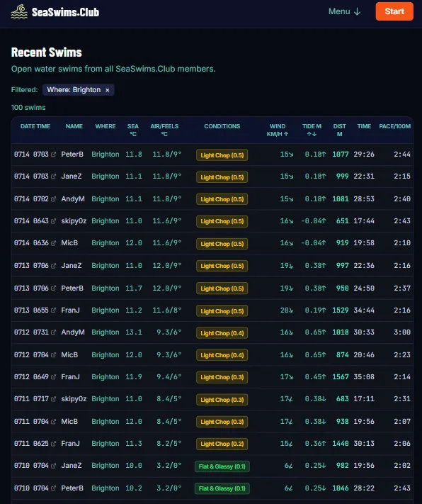The image size is (422, 504).
Task: Open external link icon for JaneZ 0714 swim
Action: click(53, 176)
